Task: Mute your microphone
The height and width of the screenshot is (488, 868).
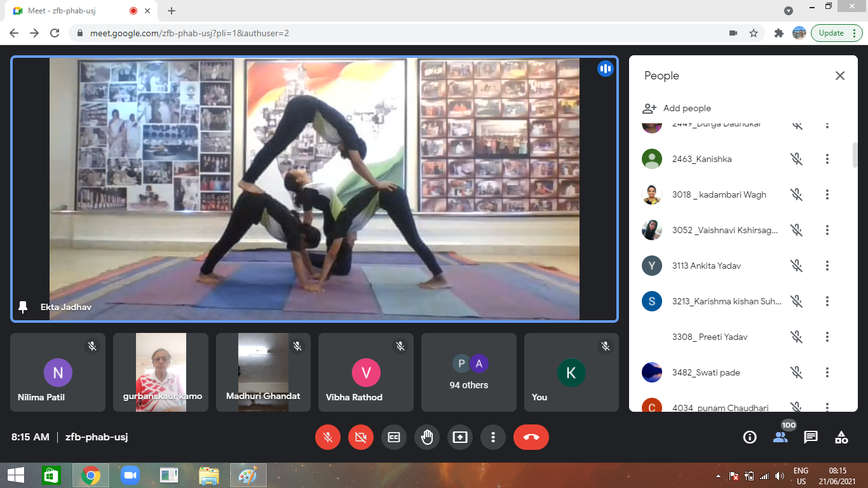Action: (328, 437)
